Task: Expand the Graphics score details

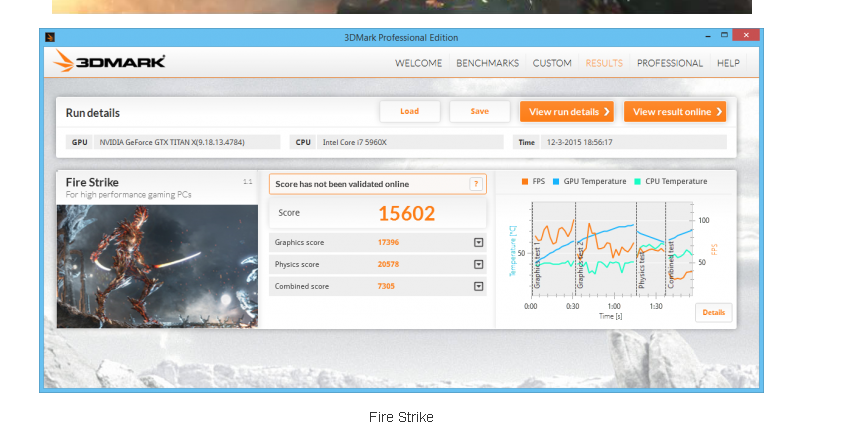Action: pos(479,242)
